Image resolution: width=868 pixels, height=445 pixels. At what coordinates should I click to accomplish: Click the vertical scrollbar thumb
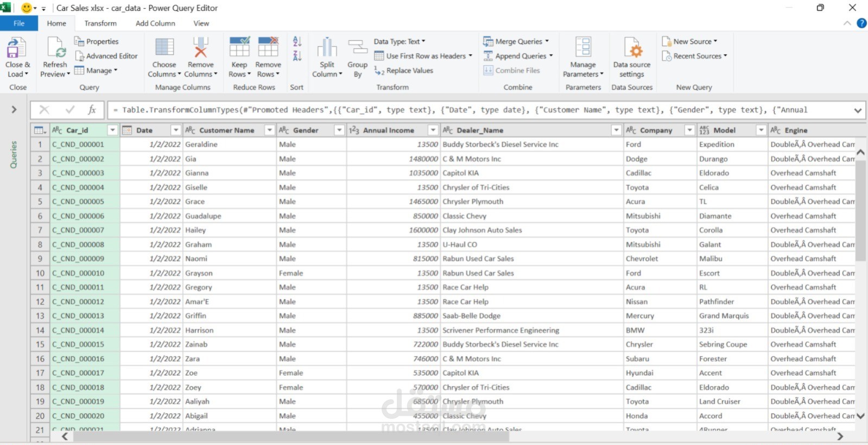860,211
